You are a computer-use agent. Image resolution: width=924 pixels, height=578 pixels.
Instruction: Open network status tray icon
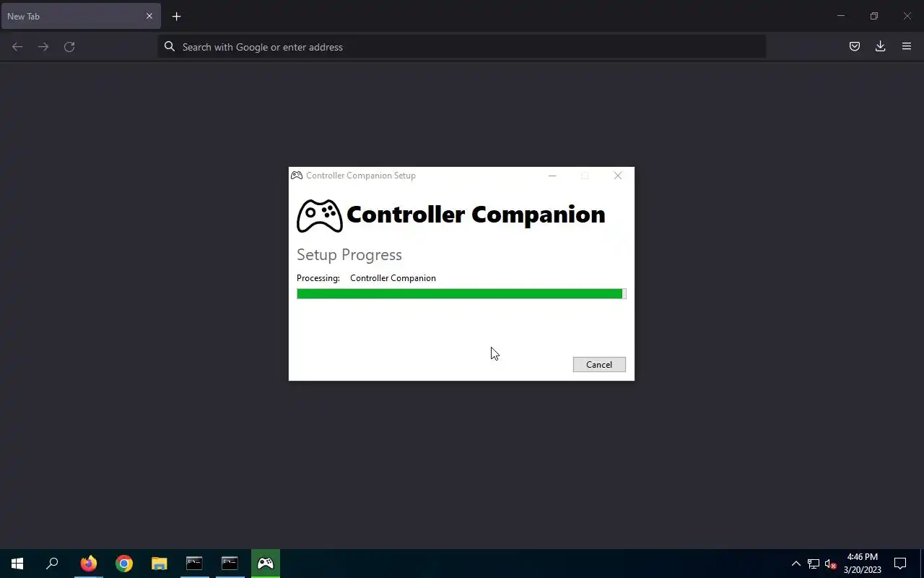click(x=814, y=564)
